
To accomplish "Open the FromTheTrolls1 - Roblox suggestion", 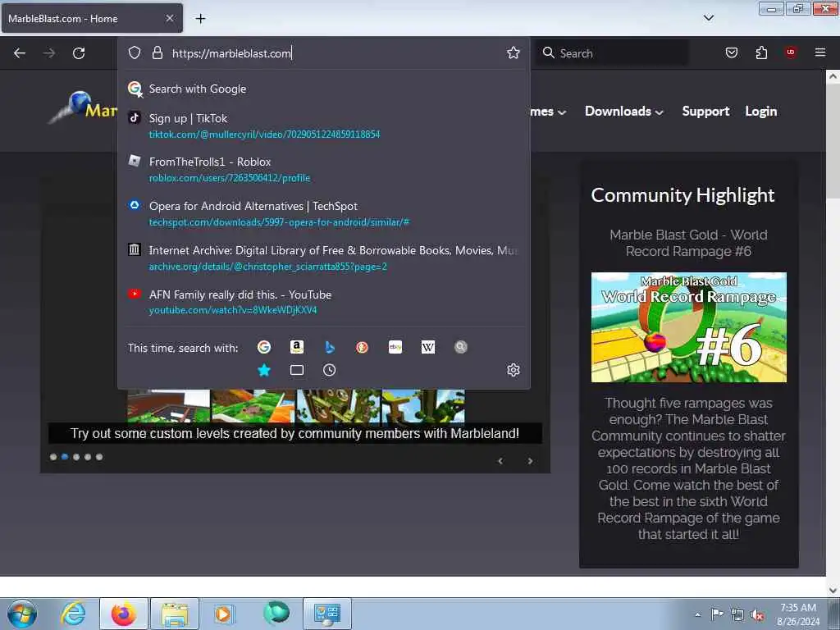I will coord(324,169).
